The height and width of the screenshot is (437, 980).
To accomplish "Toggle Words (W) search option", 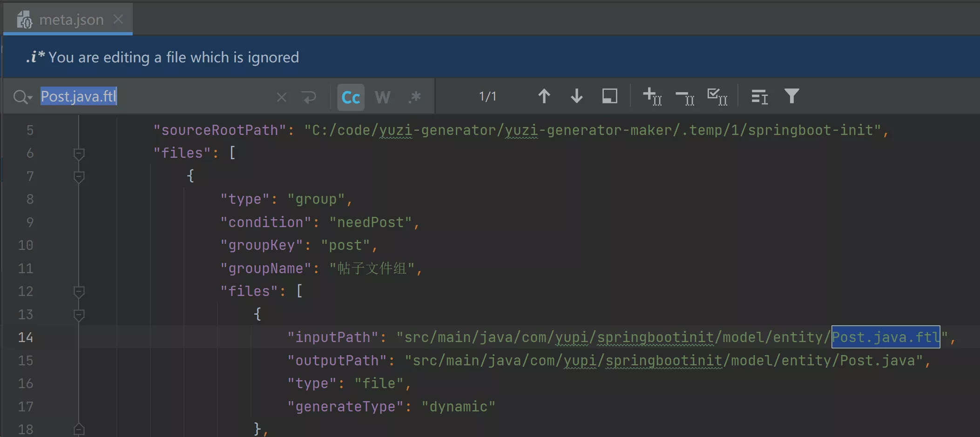I will point(382,97).
